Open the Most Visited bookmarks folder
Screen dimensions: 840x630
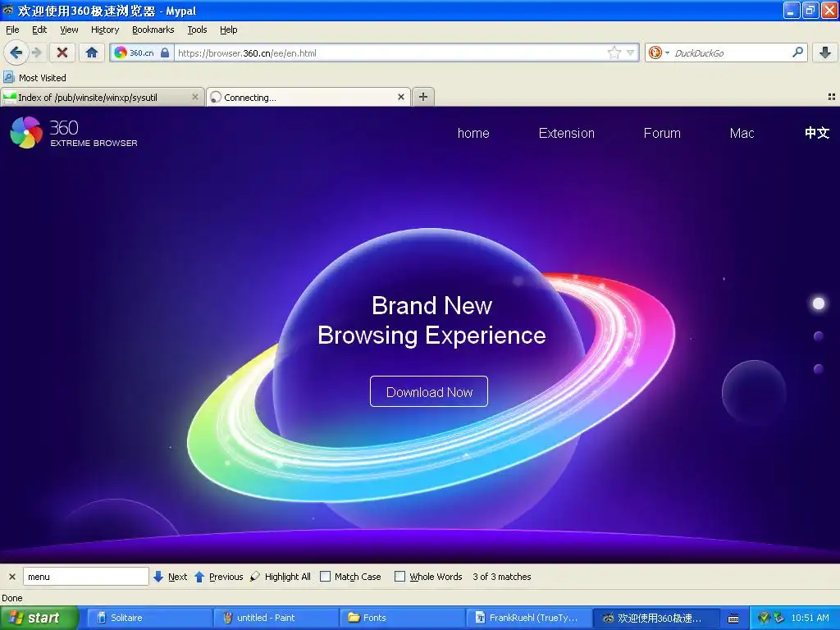[34, 78]
